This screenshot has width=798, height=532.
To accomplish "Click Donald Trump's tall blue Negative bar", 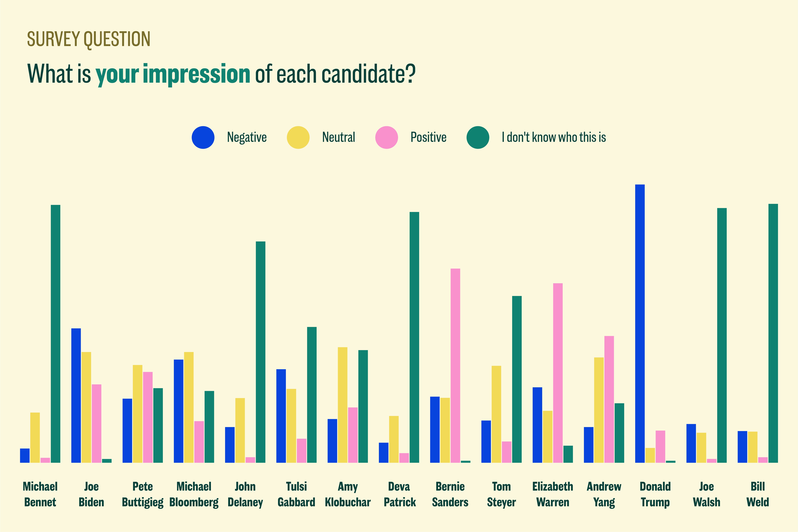I will click(640, 323).
